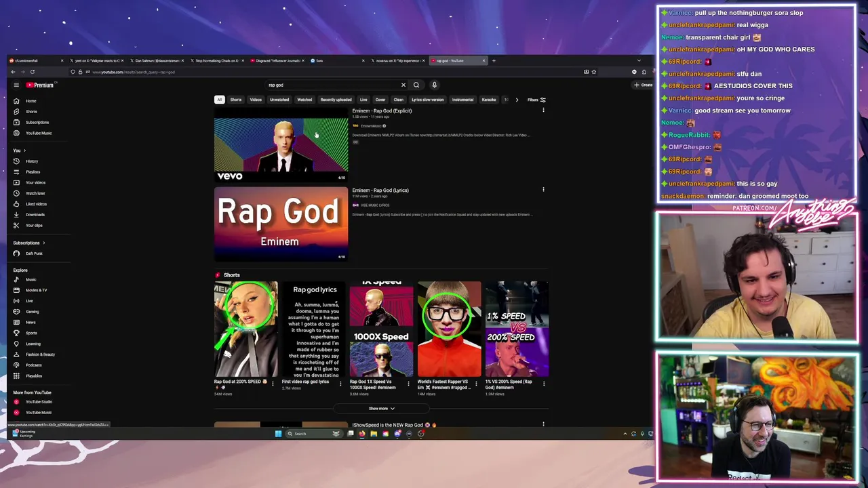Open Downloads in the sidebar
The height and width of the screenshot is (488, 868).
tap(35, 215)
